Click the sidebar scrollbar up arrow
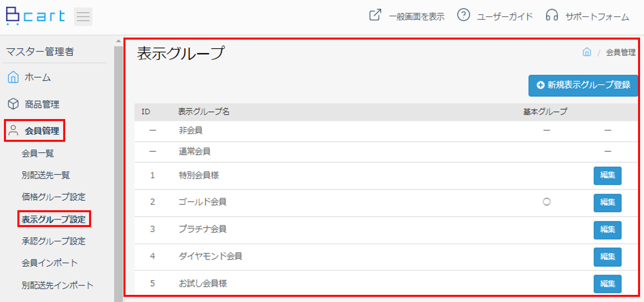The height and width of the screenshot is (302, 644). pos(119,41)
